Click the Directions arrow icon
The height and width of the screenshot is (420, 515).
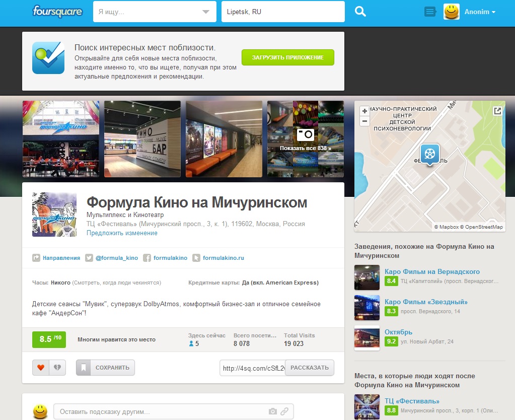click(x=36, y=258)
